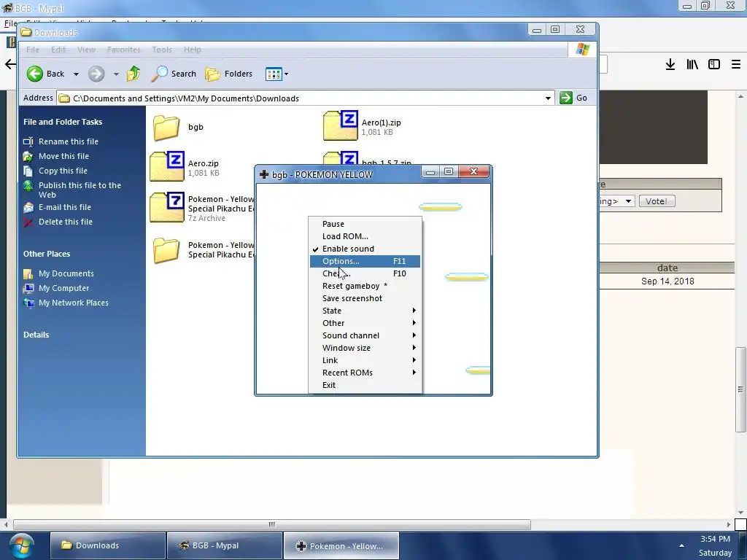Image resolution: width=747 pixels, height=560 pixels.
Task: Switch to BGB - Mypal taskbar button
Action: 225,545
